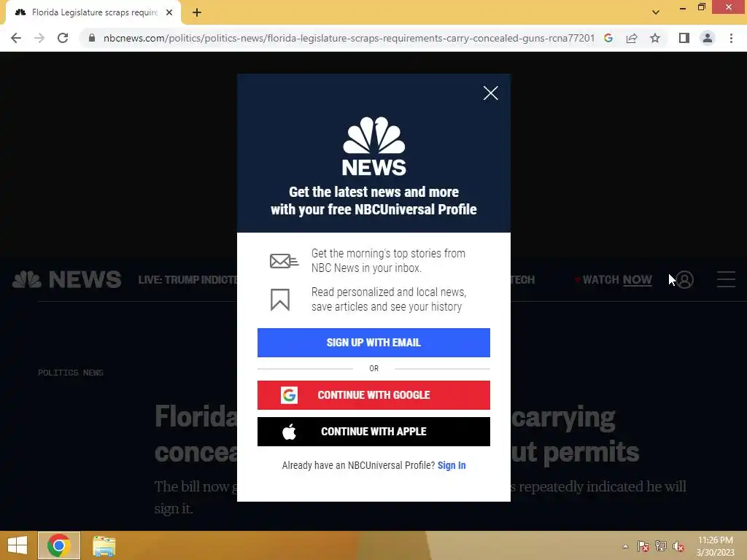
Task: Go back with browser back arrow
Action: point(16,38)
